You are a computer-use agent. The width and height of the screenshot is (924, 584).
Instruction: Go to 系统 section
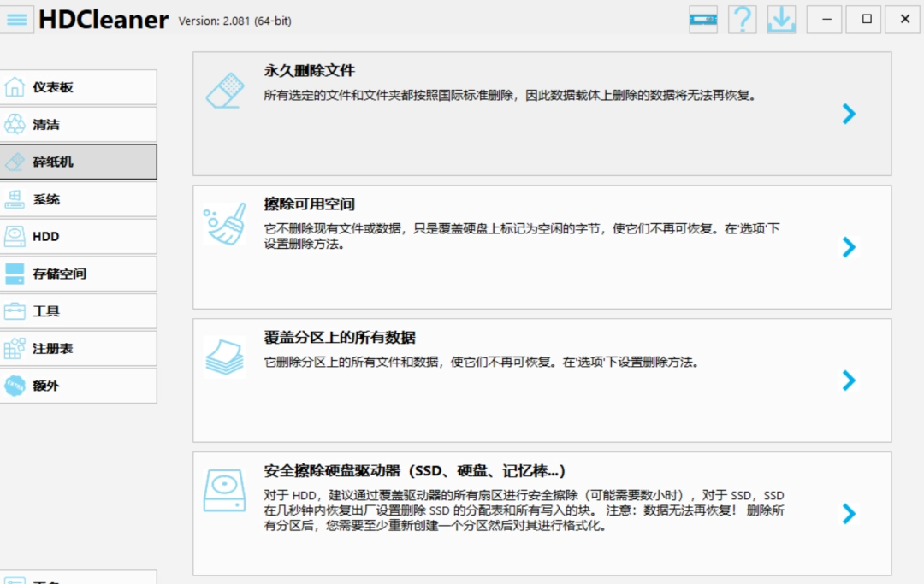point(79,199)
